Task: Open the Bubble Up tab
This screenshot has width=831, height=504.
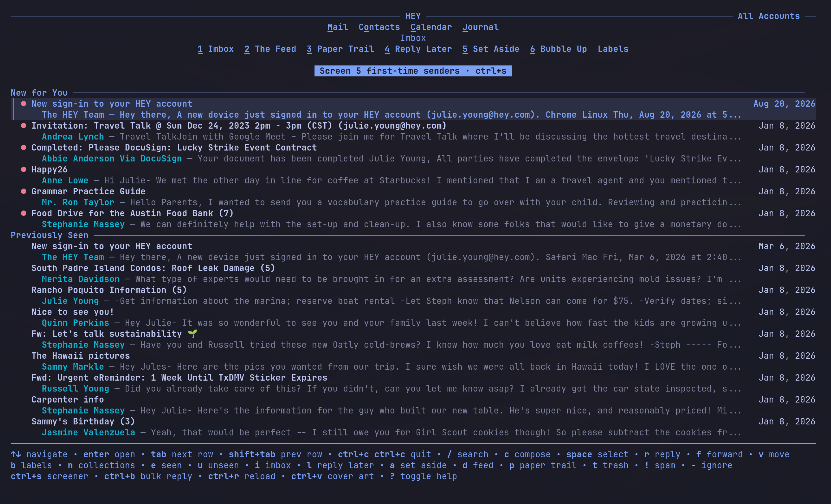Action: tap(559, 49)
